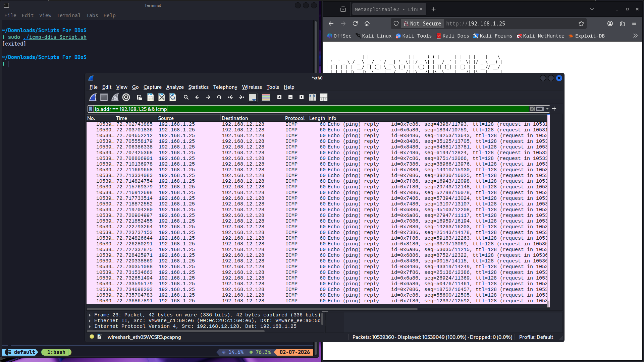
Task: Bookmark this page with star icon
Action: pyautogui.click(x=581, y=23)
